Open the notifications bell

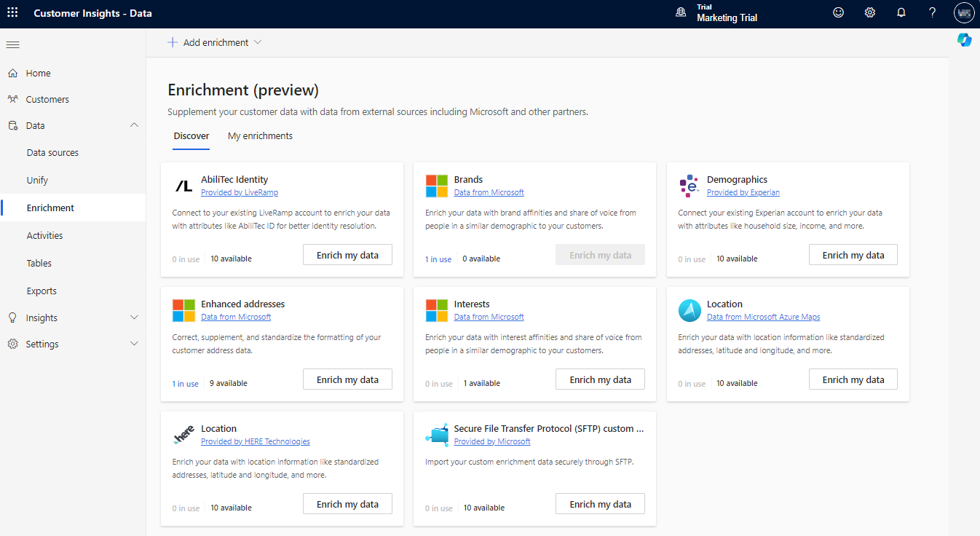point(901,12)
